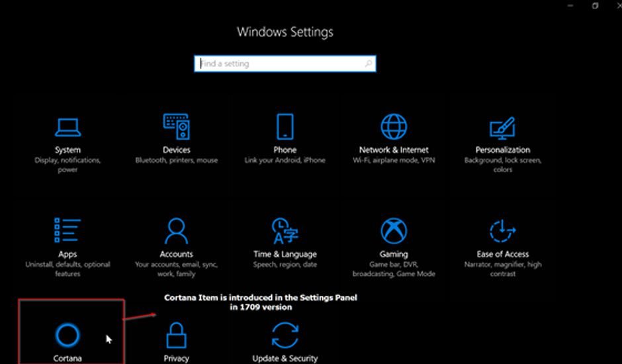This screenshot has height=364, width=622.
Task: Open the Devices keyboard and speaker icon
Action: 177,126
